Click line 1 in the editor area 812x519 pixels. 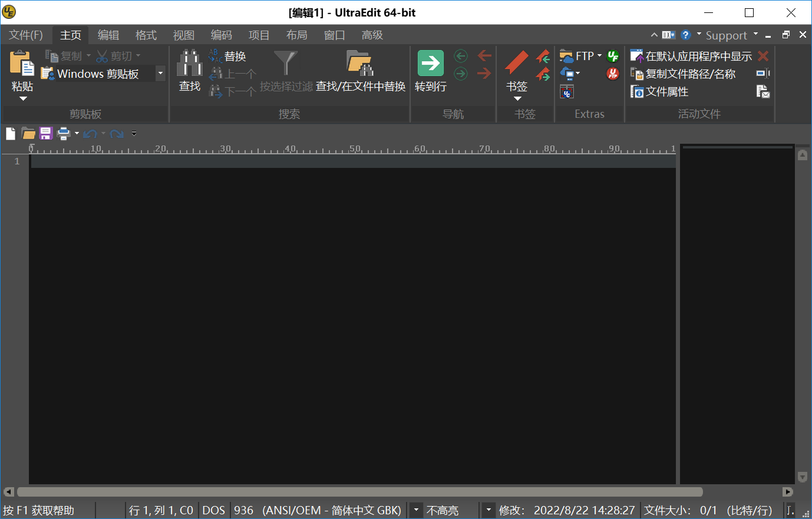coord(354,161)
